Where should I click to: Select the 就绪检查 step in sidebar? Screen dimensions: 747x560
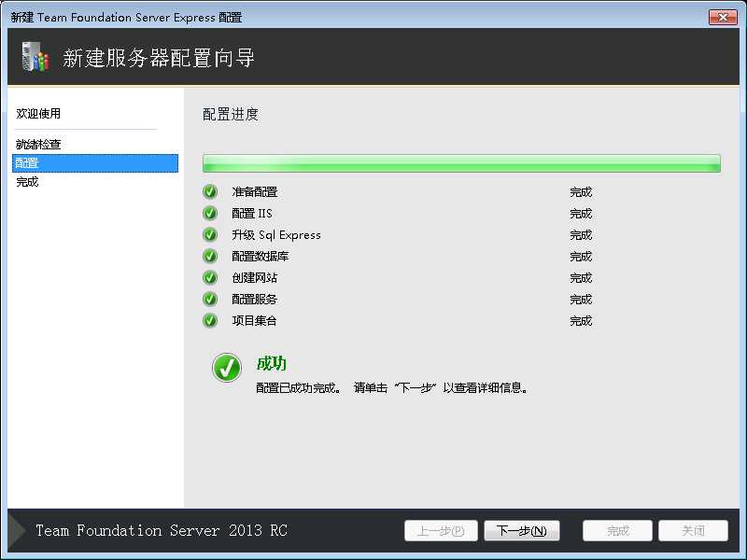pos(38,144)
